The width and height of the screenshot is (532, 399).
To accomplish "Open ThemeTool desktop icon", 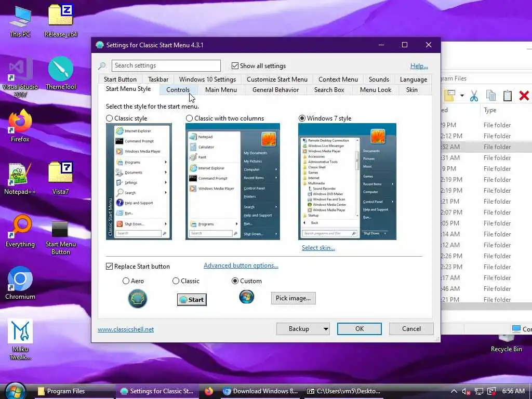I will (61, 74).
